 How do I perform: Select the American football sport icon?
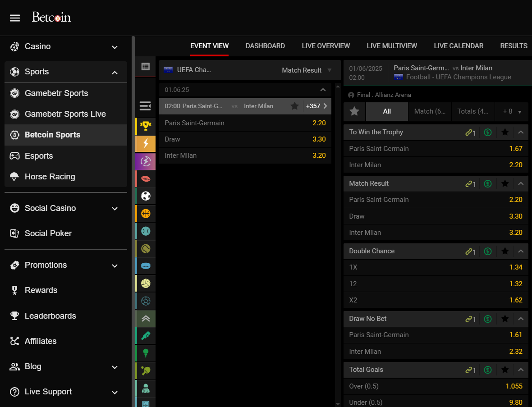[x=146, y=179]
